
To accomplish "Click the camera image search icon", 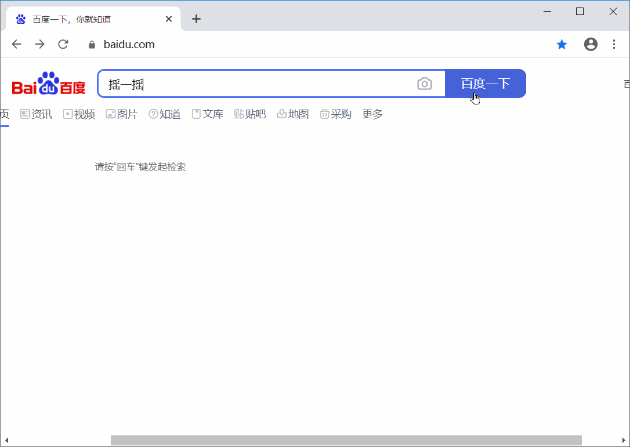I will [424, 84].
